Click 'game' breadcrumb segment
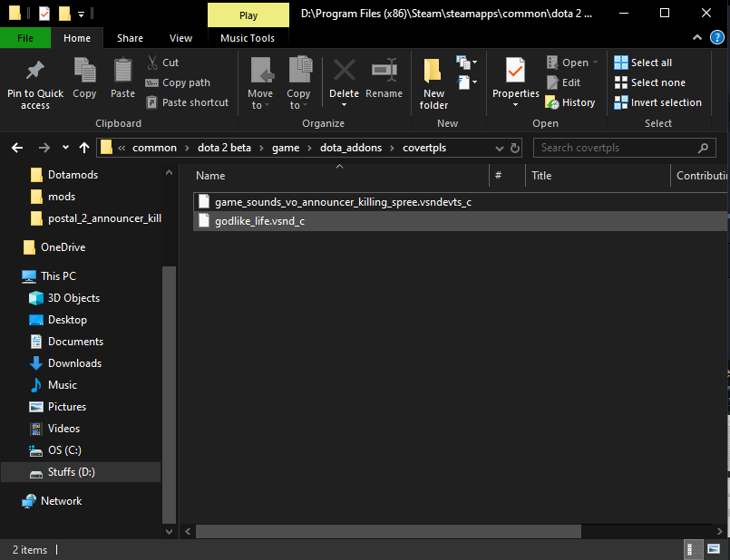This screenshot has width=730, height=560. (x=286, y=148)
